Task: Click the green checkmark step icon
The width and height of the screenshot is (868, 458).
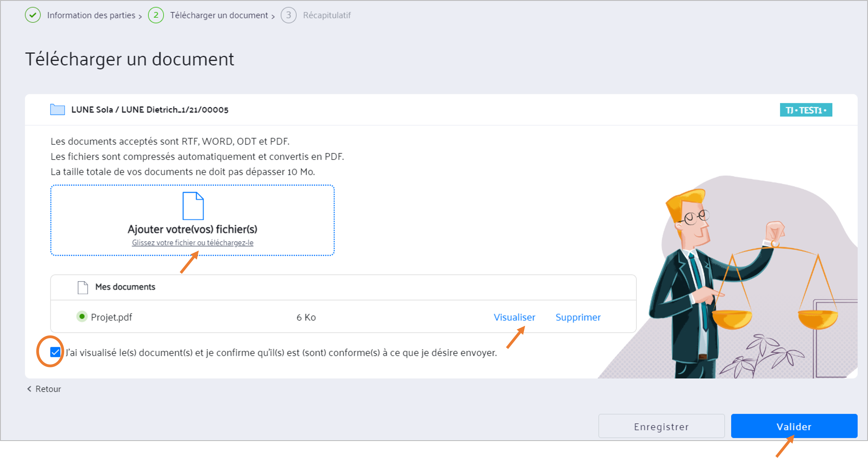Action: (33, 15)
